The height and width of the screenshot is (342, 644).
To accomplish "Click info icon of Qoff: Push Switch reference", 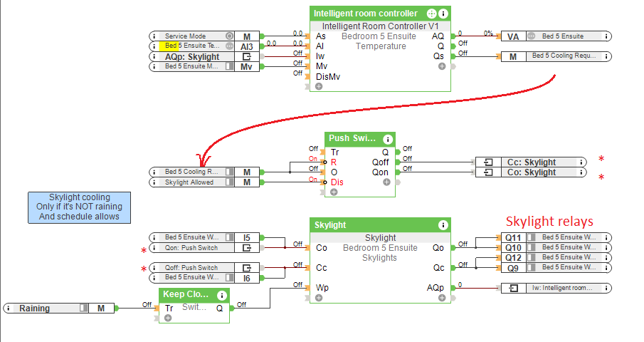I will point(154,268).
